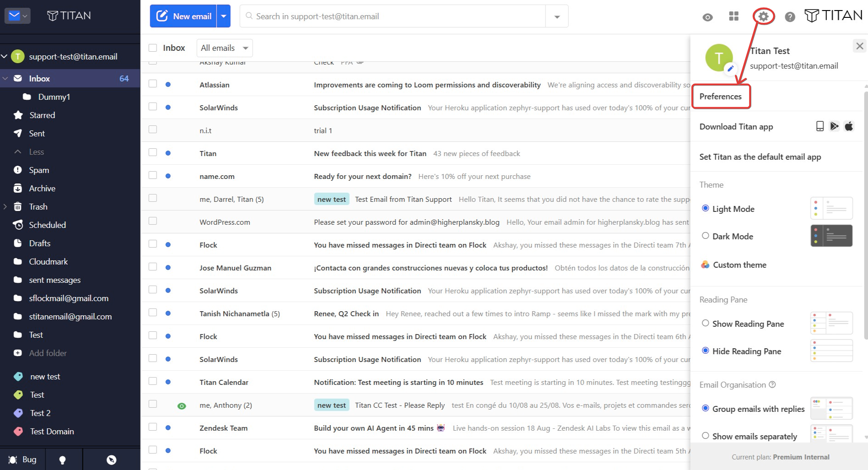Click the mobile device download icon
This screenshot has width=868, height=470.
[x=820, y=126]
